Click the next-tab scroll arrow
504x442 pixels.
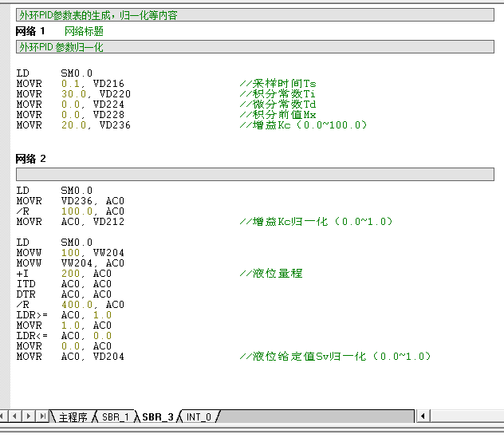pyautogui.click(x=28, y=416)
